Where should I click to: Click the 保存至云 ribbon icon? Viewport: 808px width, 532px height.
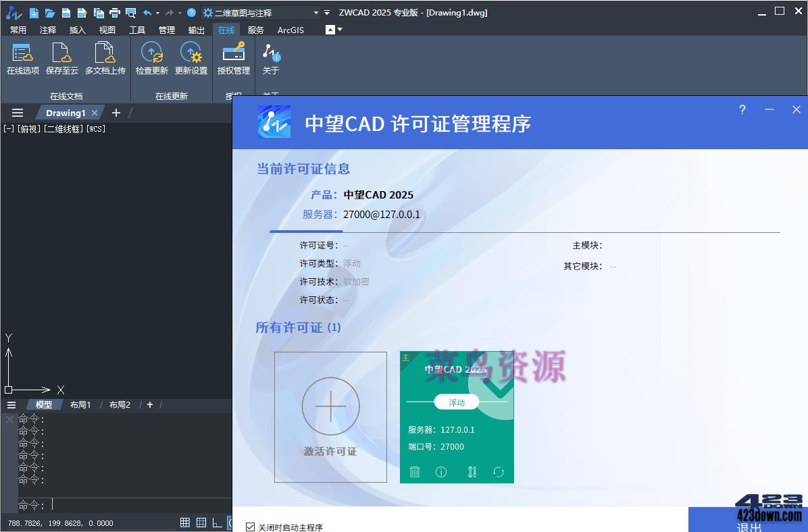click(x=62, y=57)
